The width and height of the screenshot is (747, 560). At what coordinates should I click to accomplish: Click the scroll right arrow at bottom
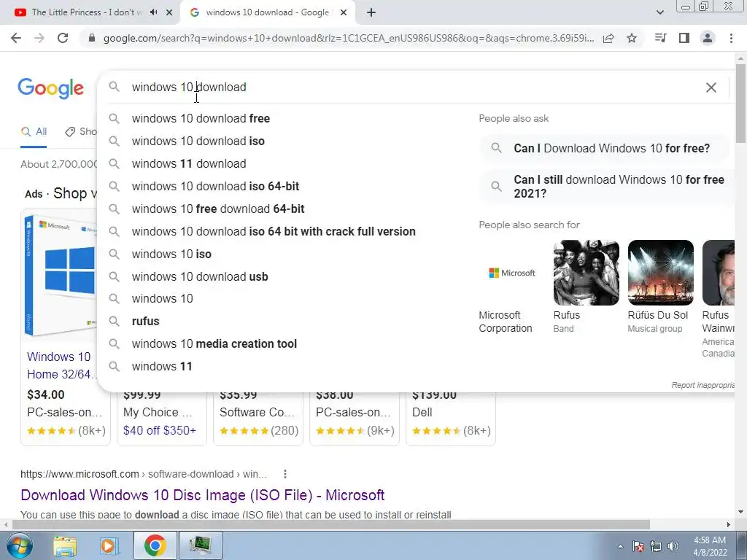[729, 525]
